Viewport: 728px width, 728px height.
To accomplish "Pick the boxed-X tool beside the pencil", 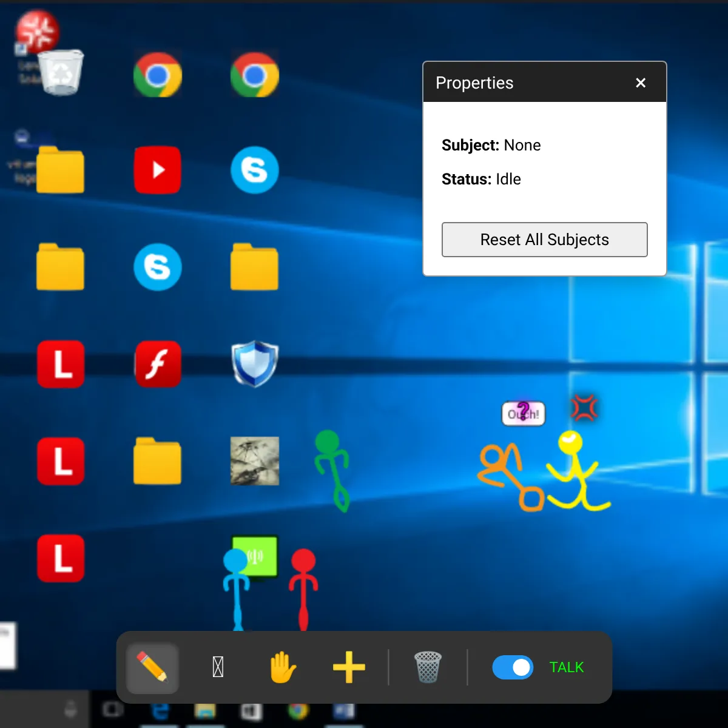I will (218, 667).
